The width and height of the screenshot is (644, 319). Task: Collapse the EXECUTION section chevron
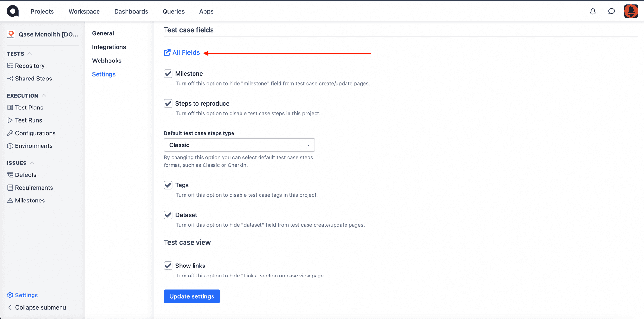44,95
